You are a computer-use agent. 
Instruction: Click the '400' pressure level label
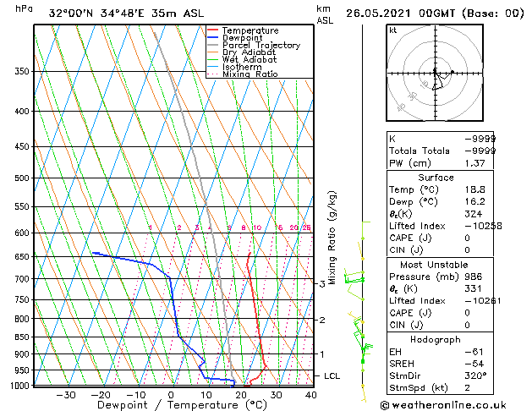[x=22, y=112]
